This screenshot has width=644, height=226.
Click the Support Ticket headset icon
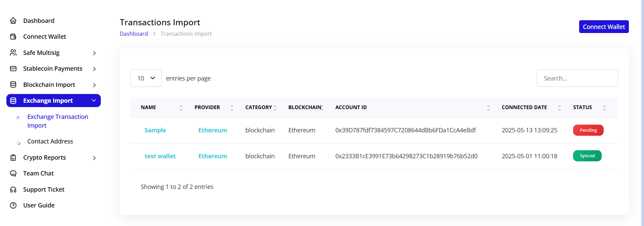tap(13, 189)
